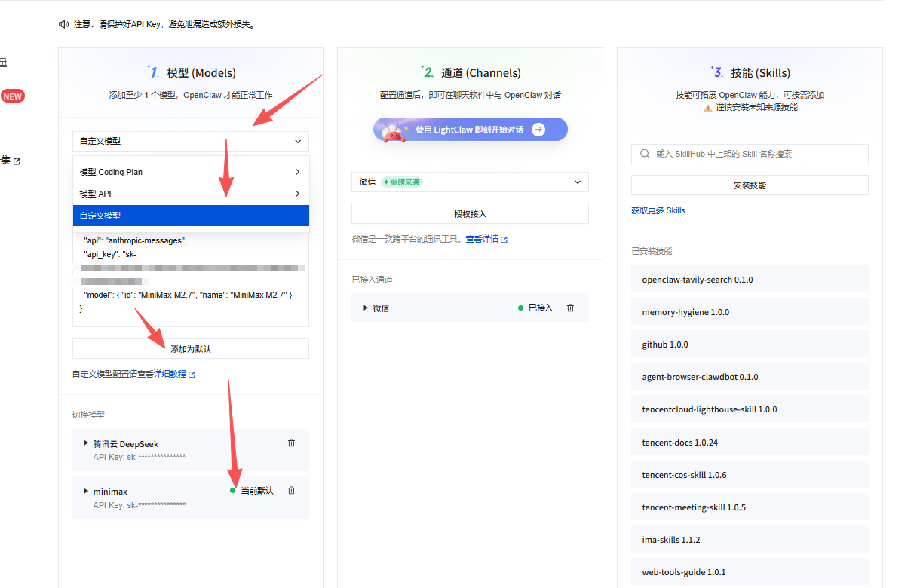The width and height of the screenshot is (920, 588).
Task: Select memory-hygiene 1.0.0 skill
Action: [x=750, y=311]
